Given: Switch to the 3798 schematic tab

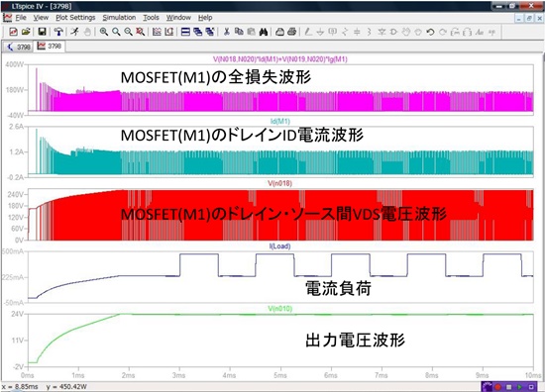Looking at the screenshot, I should [x=19, y=47].
